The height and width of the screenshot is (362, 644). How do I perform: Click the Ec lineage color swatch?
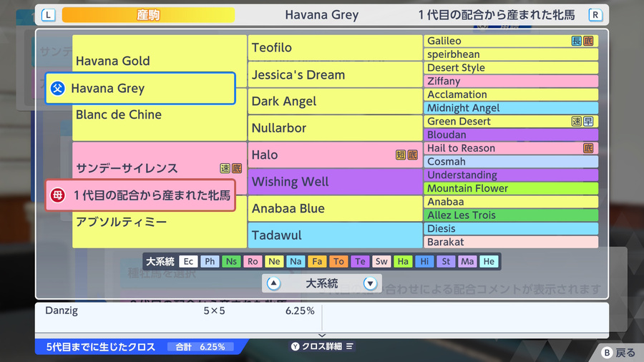tap(188, 261)
